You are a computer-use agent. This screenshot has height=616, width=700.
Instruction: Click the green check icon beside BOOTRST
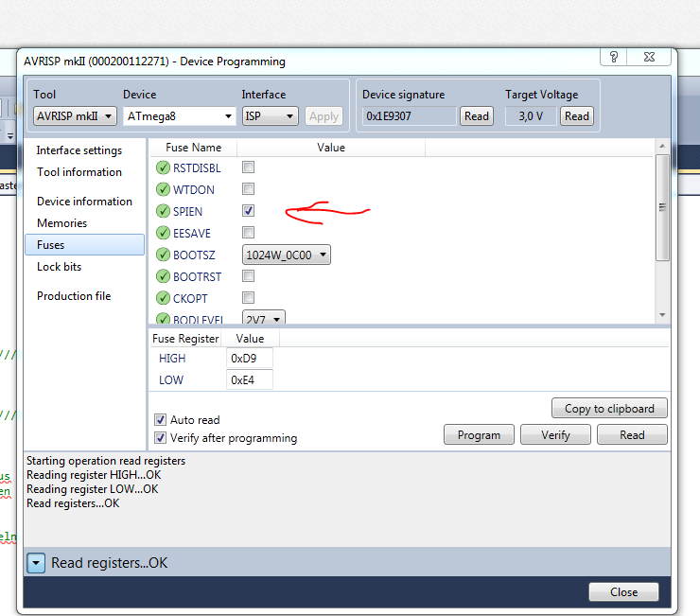163,276
